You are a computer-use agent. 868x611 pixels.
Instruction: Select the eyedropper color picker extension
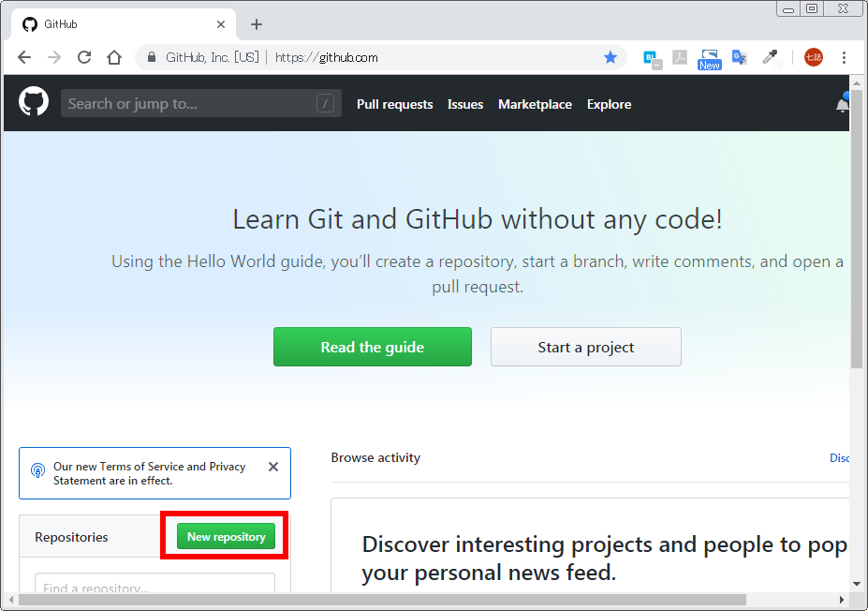tap(770, 57)
